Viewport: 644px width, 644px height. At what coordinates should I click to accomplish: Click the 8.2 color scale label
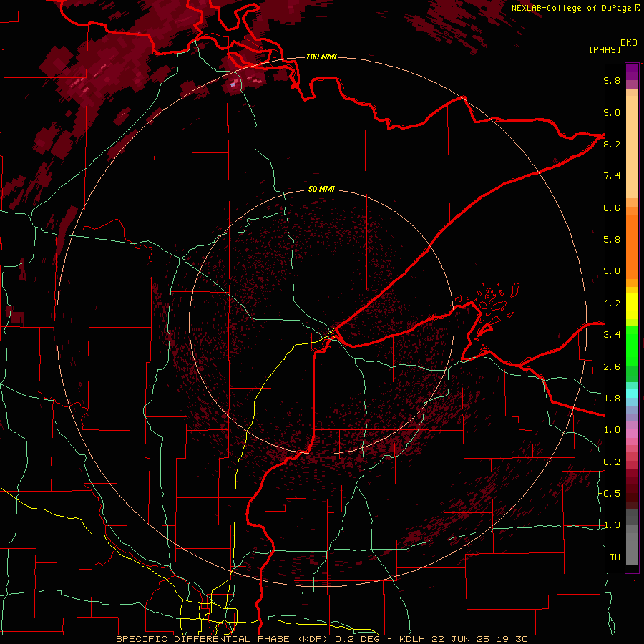(x=612, y=144)
